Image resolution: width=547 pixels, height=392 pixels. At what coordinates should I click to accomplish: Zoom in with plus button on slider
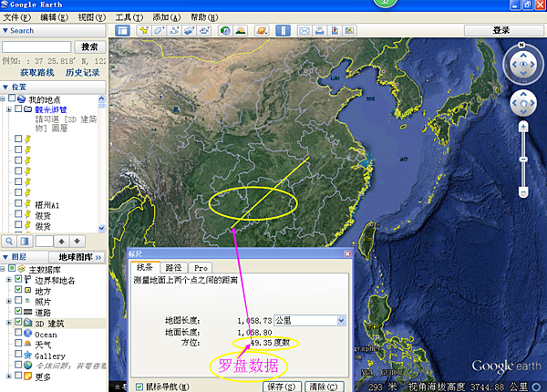click(523, 127)
